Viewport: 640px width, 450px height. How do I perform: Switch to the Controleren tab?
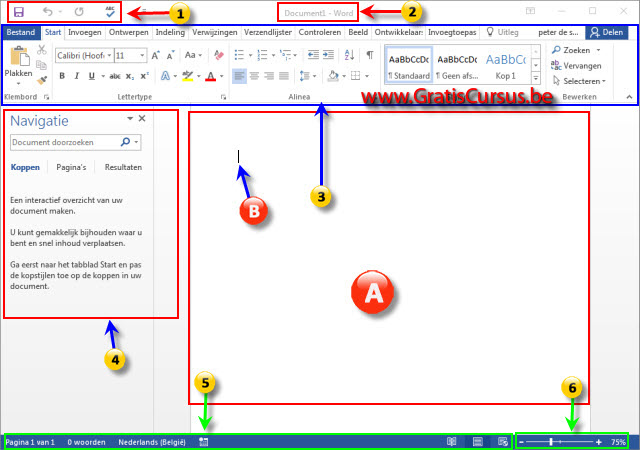point(320,32)
